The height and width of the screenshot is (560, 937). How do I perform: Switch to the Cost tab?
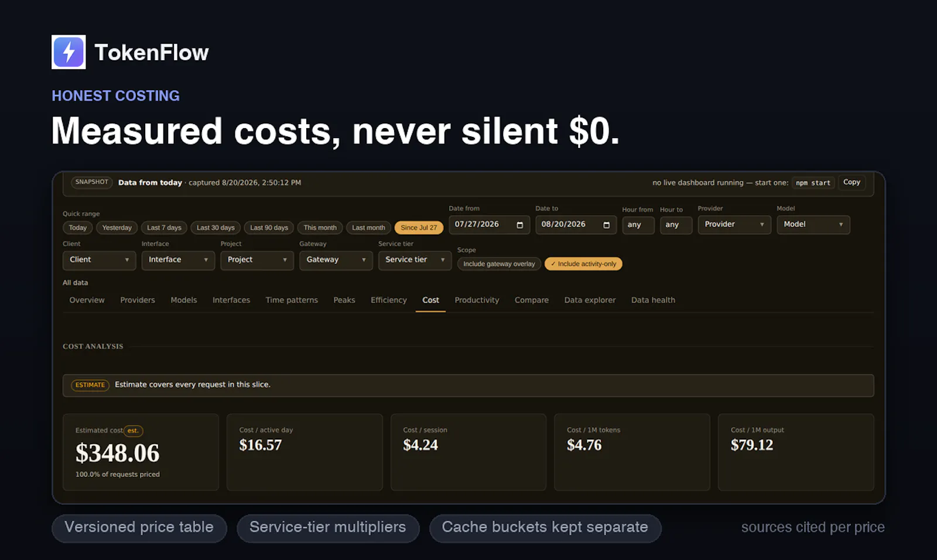(430, 300)
